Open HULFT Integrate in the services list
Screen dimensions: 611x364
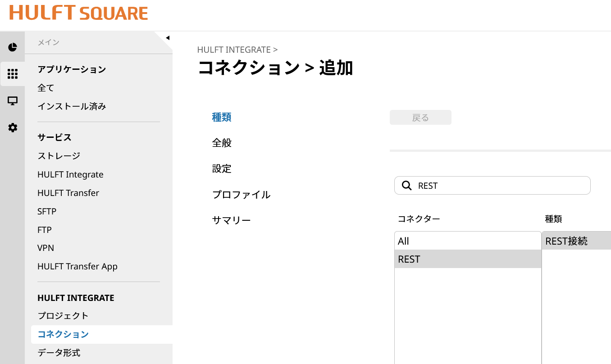point(70,174)
